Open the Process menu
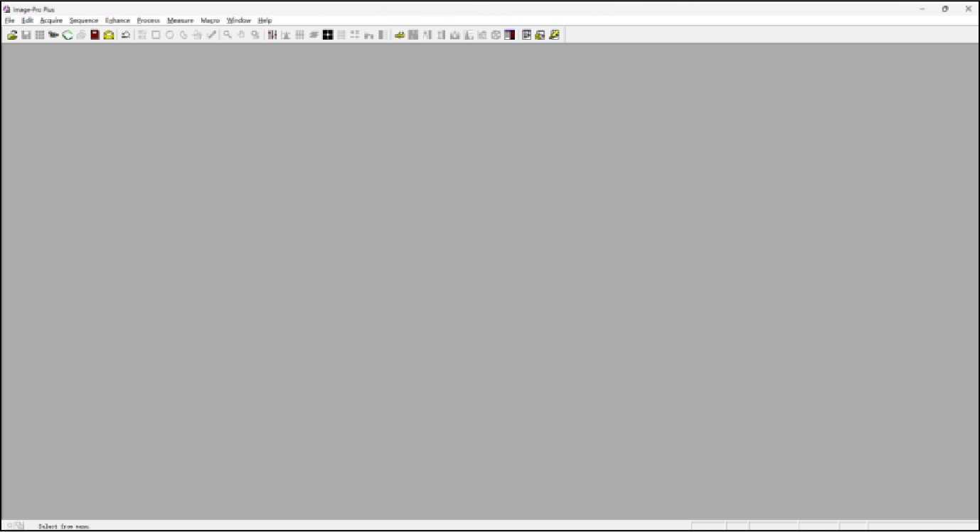The image size is (980, 532). [x=149, y=21]
